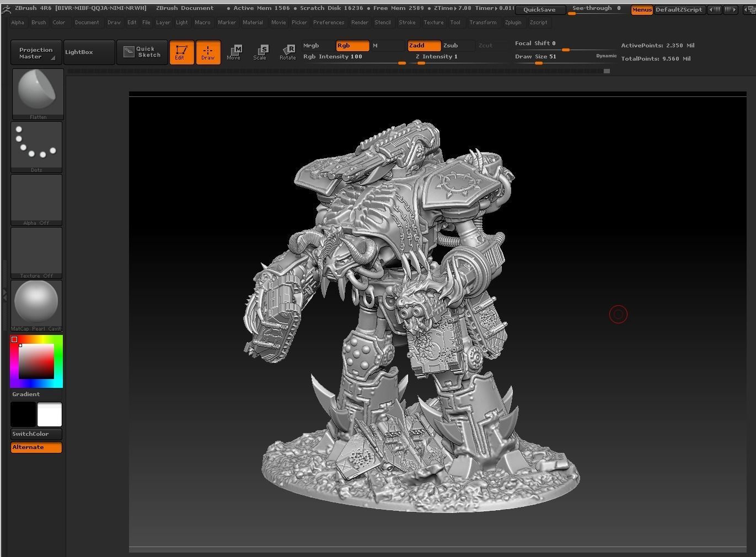Toggle Rgb painting mode

[353, 45]
